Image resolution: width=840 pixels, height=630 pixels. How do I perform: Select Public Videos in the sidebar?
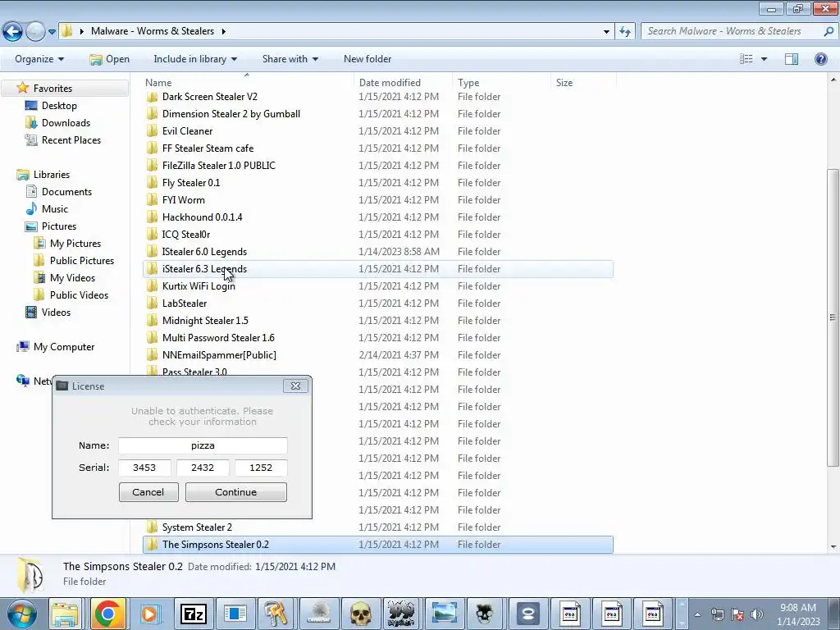79,295
